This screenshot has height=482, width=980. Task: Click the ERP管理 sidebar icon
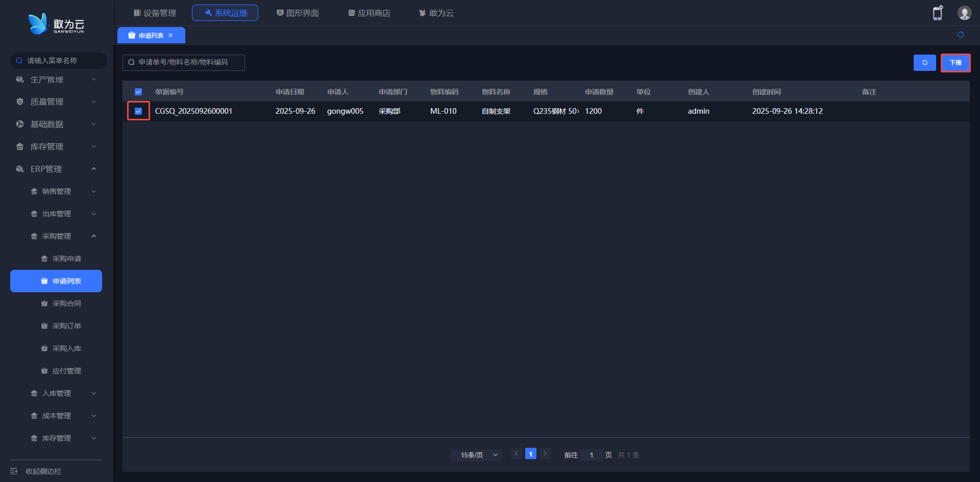point(20,169)
